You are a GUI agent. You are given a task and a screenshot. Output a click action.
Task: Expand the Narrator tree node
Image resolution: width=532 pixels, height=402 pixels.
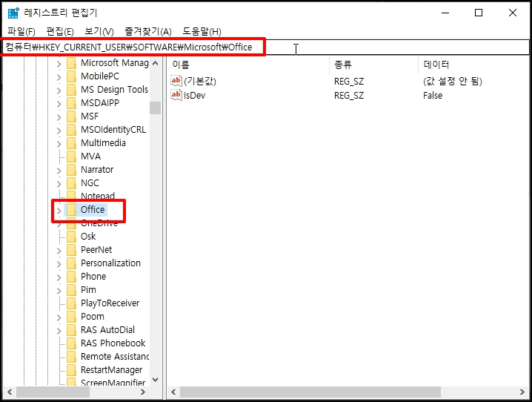click(59, 170)
